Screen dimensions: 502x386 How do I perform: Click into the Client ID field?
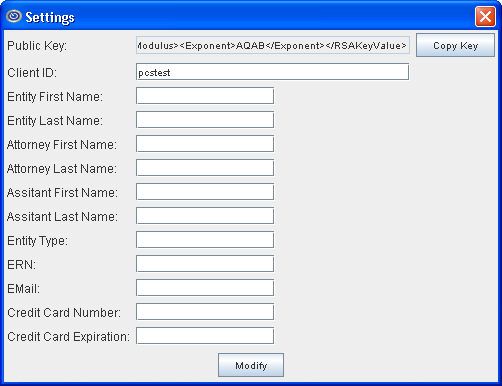tap(272, 72)
